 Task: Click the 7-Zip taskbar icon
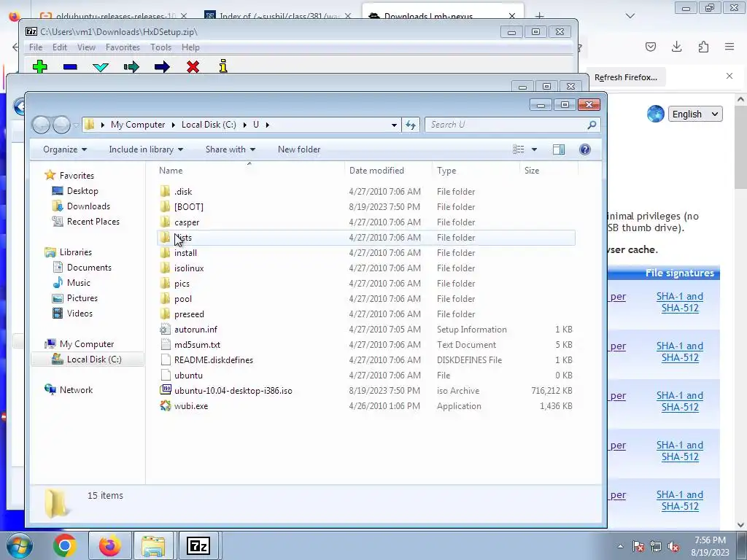(x=198, y=545)
